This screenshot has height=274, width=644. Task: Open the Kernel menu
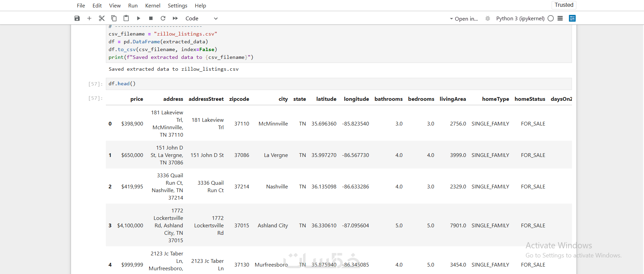[153, 6]
